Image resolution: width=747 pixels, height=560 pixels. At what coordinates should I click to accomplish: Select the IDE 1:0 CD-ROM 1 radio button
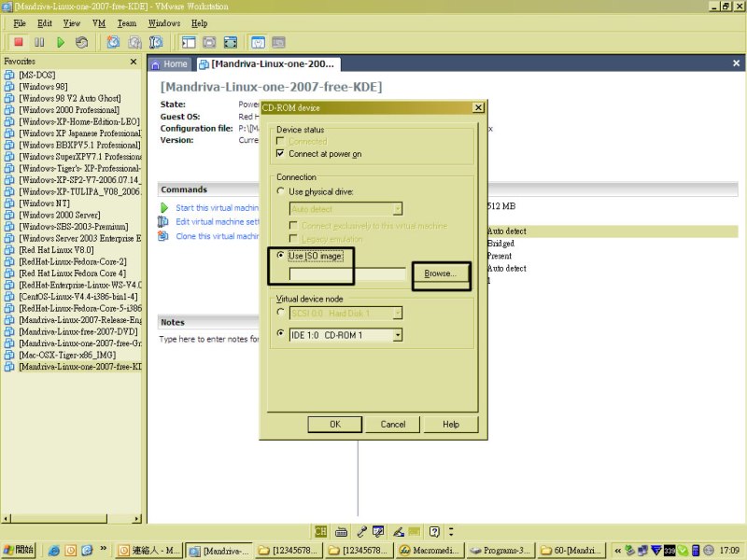[280, 333]
